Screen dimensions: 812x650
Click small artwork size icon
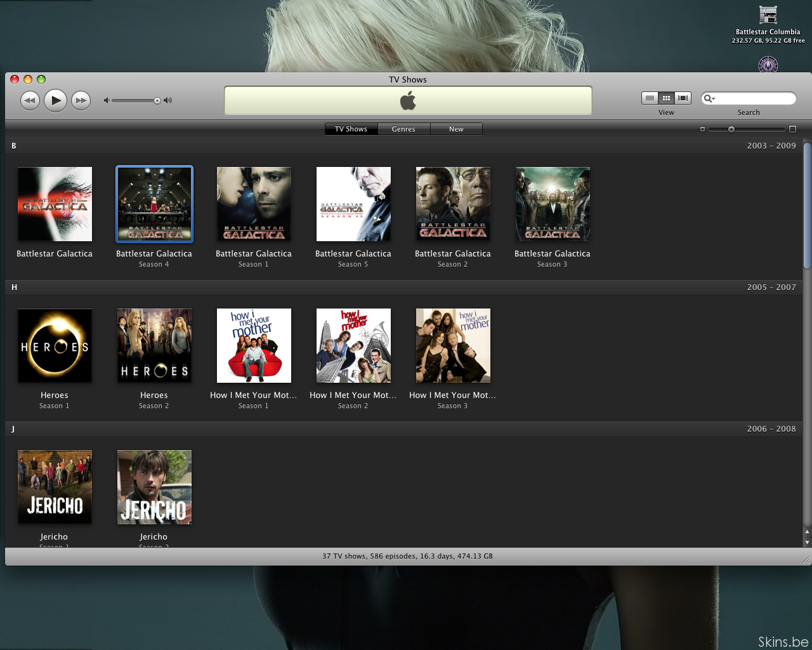702,129
